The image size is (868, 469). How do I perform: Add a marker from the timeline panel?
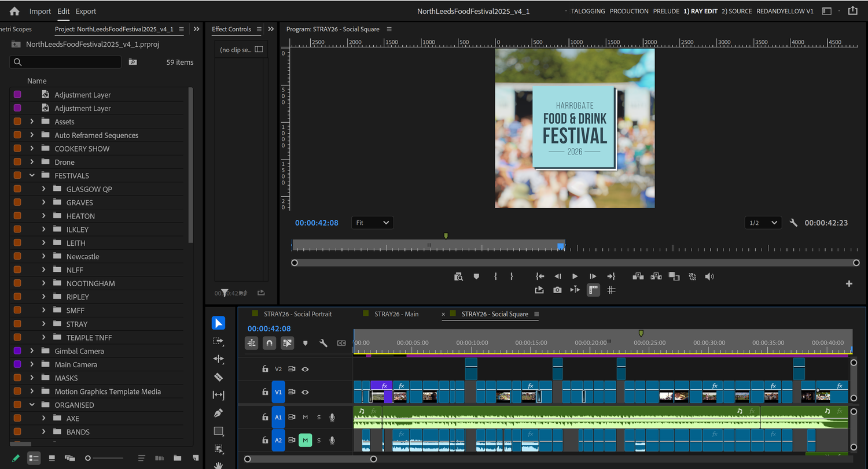306,343
